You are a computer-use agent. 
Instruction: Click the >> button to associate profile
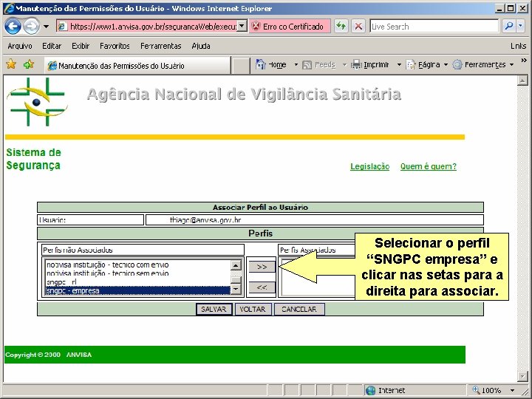[262, 267]
